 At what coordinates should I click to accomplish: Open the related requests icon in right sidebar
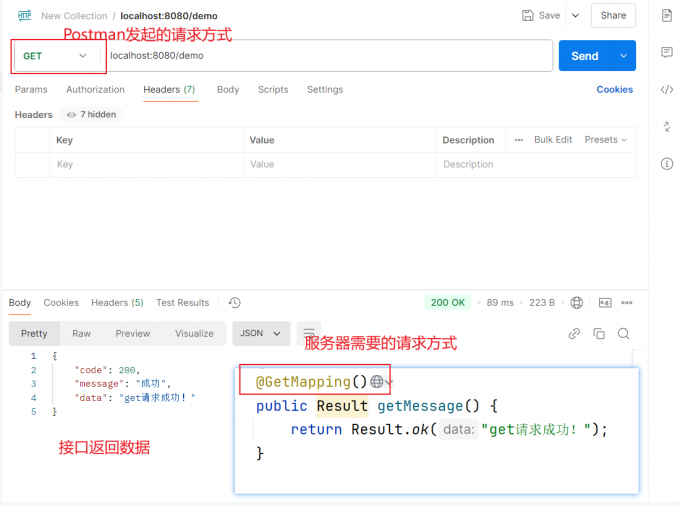(667, 127)
